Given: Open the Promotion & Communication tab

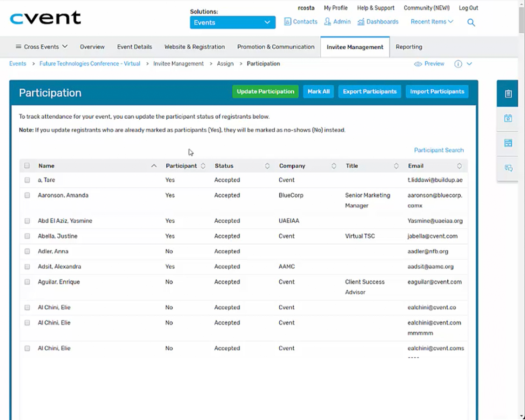Looking at the screenshot, I should tap(275, 47).
